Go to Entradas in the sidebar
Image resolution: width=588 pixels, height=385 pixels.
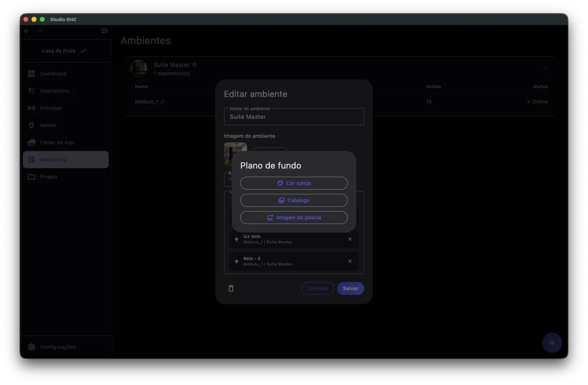pyautogui.click(x=66, y=108)
